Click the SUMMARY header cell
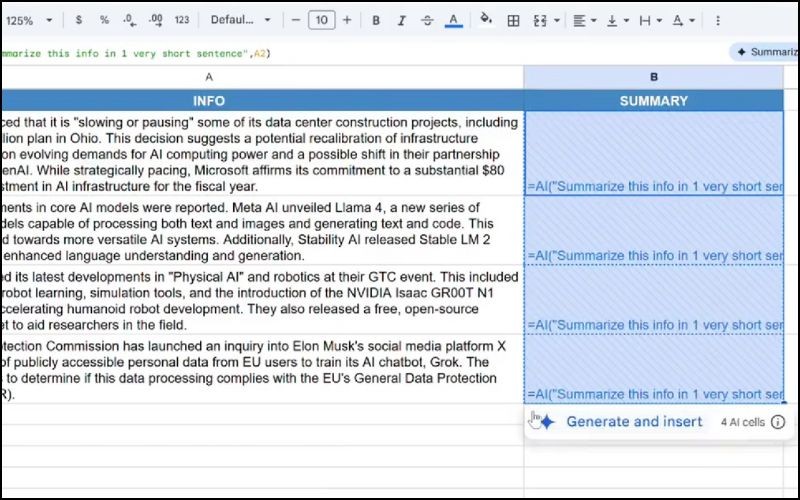 pos(654,101)
